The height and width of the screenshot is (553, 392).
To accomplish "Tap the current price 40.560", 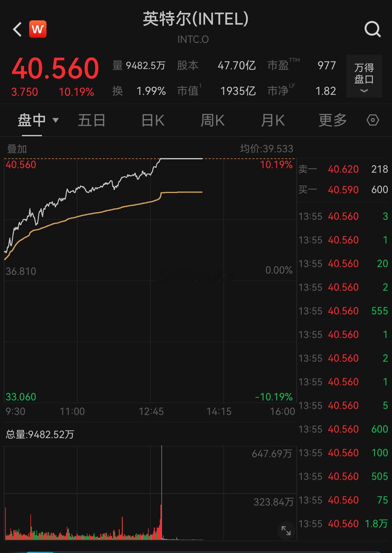I will pos(55,68).
